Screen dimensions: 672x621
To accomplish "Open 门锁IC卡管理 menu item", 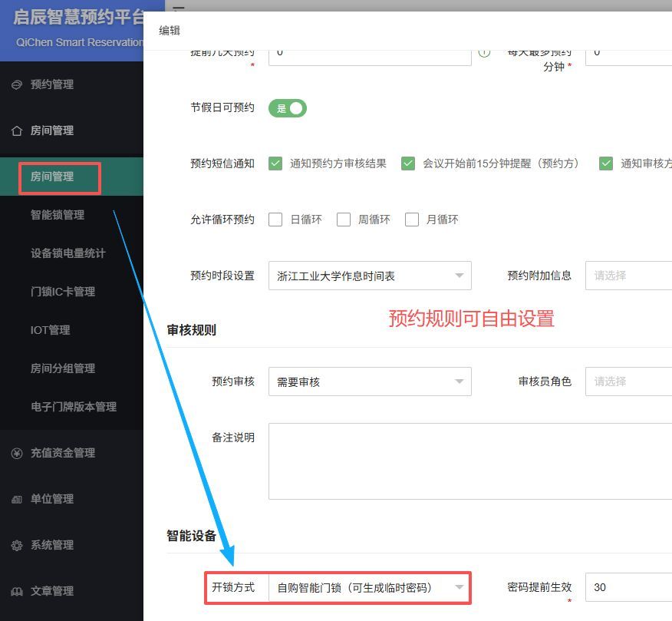I will [x=63, y=292].
